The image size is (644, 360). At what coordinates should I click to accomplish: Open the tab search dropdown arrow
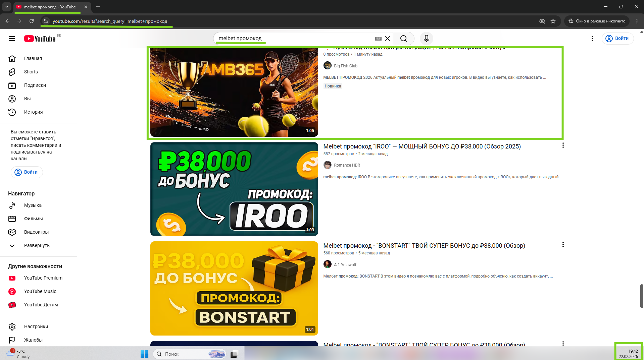point(7,7)
